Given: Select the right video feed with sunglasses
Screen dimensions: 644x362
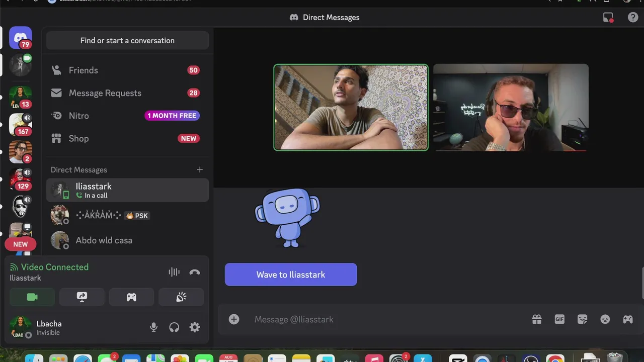Looking at the screenshot, I should pyautogui.click(x=511, y=107).
